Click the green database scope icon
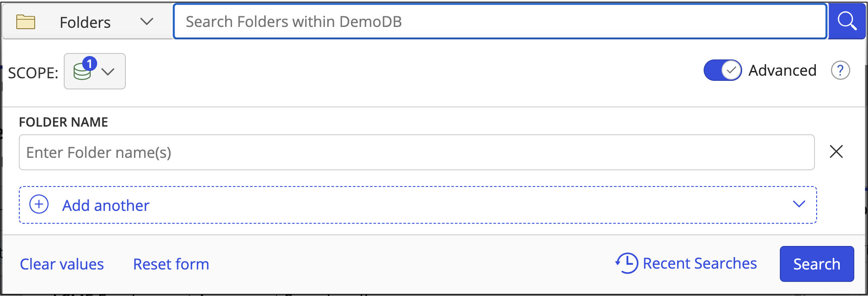The height and width of the screenshot is (296, 868). tap(81, 72)
